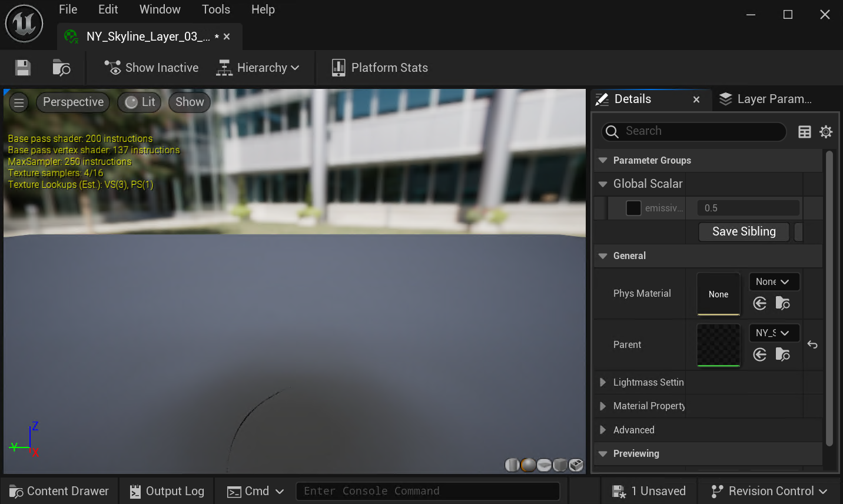Open the Revision Control menu
The image size is (843, 504).
(769, 491)
